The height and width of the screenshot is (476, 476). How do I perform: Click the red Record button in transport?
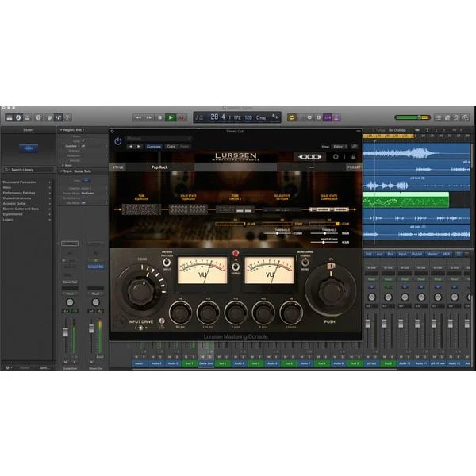182,117
